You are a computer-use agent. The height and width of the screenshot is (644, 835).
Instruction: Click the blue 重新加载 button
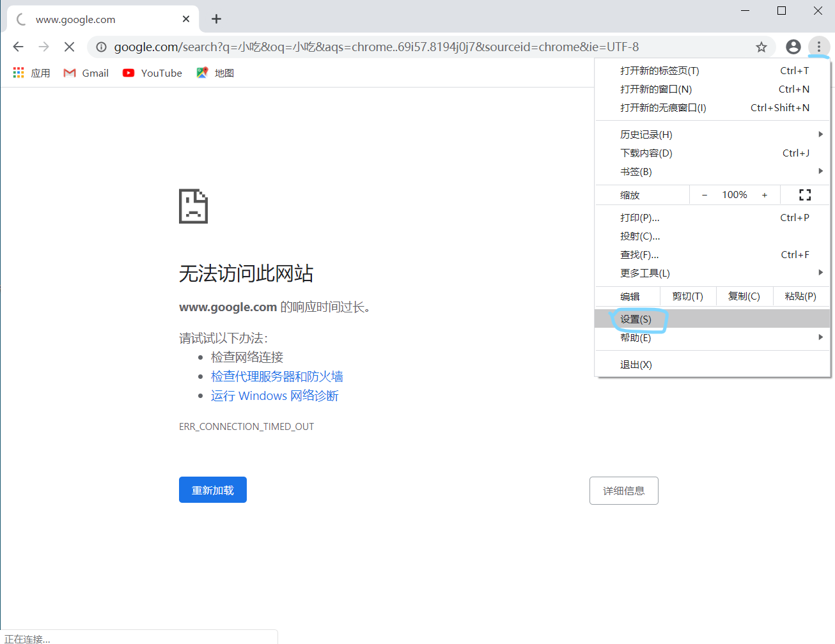(213, 490)
